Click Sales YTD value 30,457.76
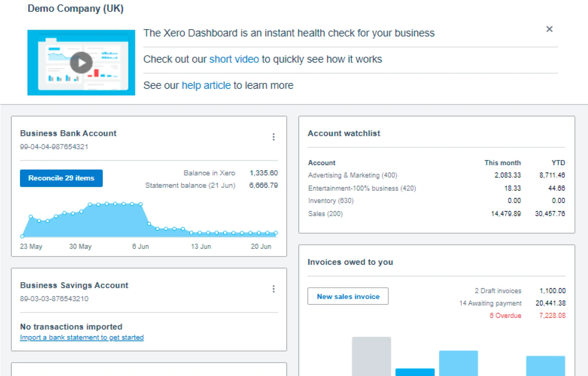 [550, 214]
